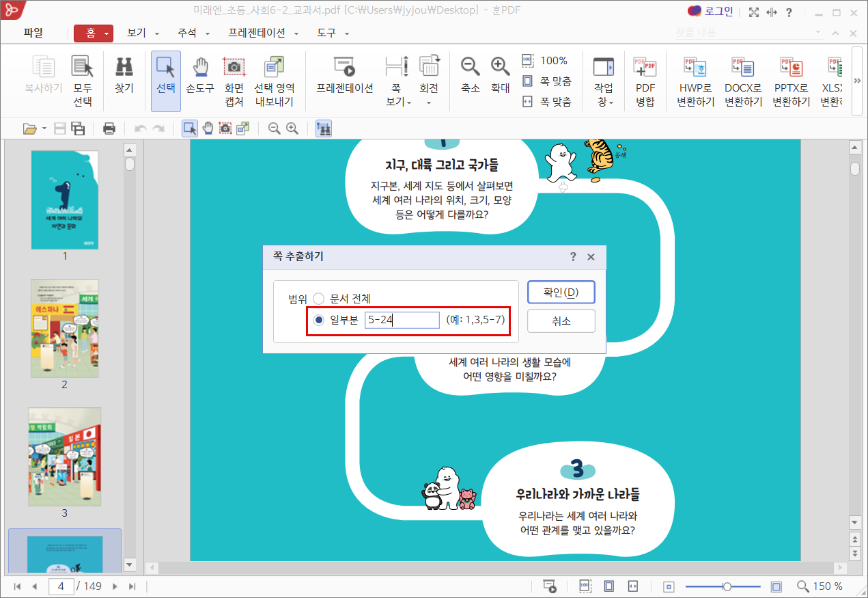
Task: Click page number field showing 4
Action: (61, 586)
